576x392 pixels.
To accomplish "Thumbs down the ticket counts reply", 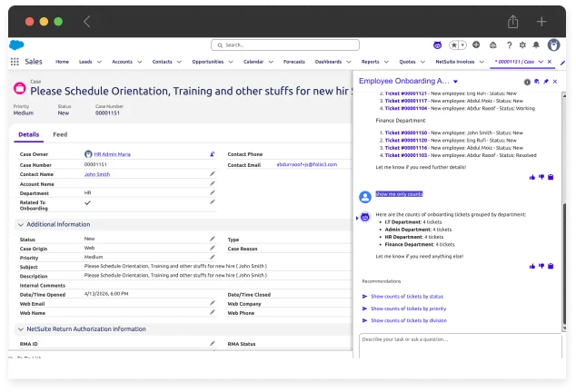I will [x=541, y=266].
